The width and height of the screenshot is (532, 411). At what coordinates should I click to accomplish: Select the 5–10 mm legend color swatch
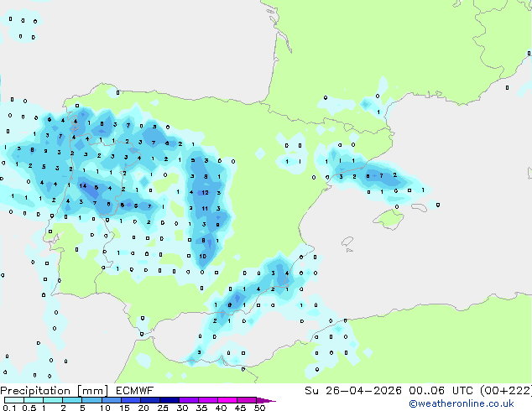[91, 400]
